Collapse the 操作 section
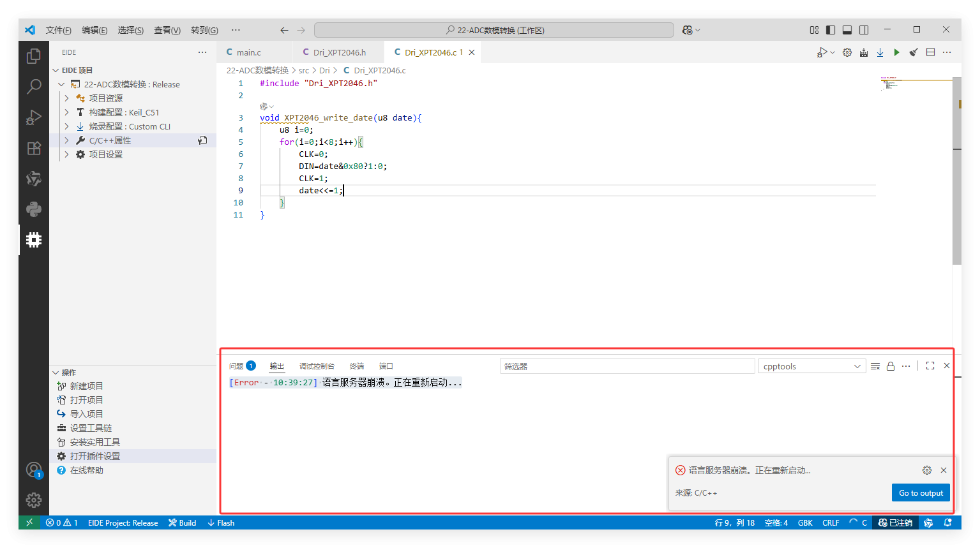Image resolution: width=980 pixels, height=548 pixels. click(x=56, y=373)
